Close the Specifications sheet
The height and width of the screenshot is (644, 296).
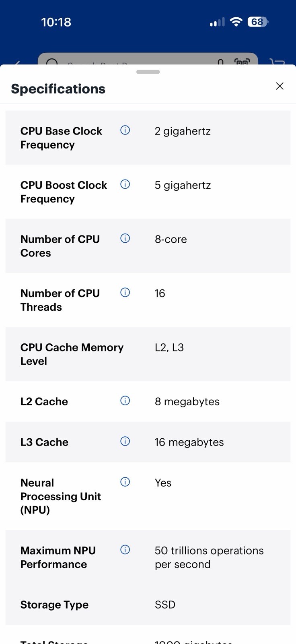click(280, 86)
